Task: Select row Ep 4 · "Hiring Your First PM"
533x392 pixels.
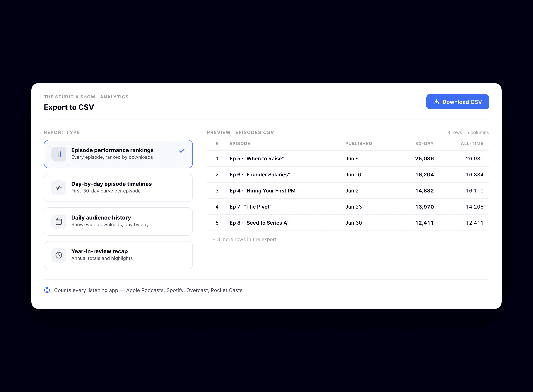Action: tap(348, 191)
